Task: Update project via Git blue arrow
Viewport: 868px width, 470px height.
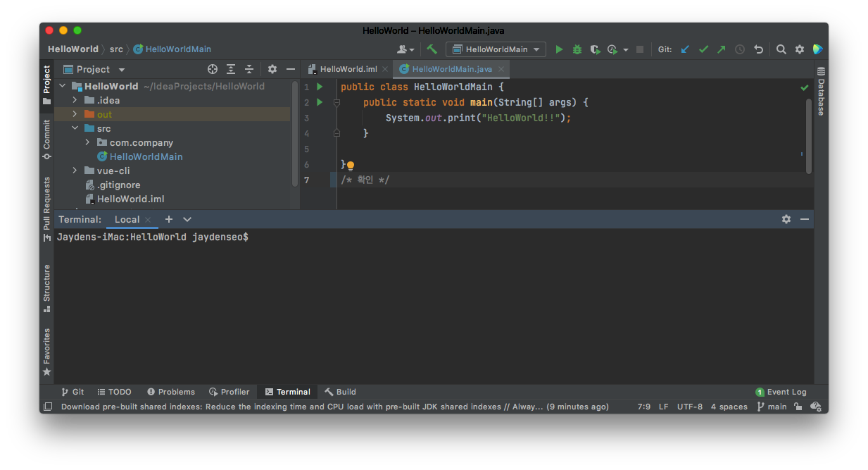Action: click(x=685, y=49)
